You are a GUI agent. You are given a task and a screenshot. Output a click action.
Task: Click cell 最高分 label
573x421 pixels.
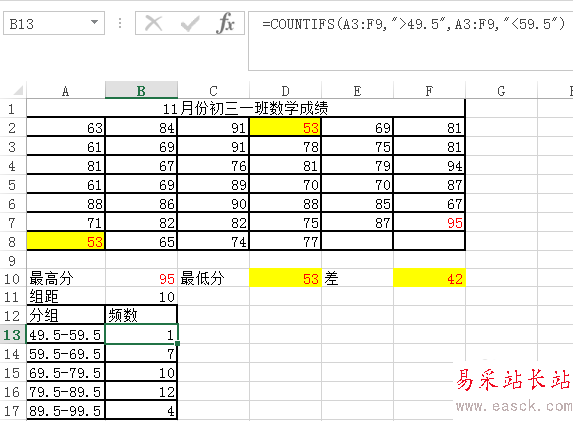66,278
